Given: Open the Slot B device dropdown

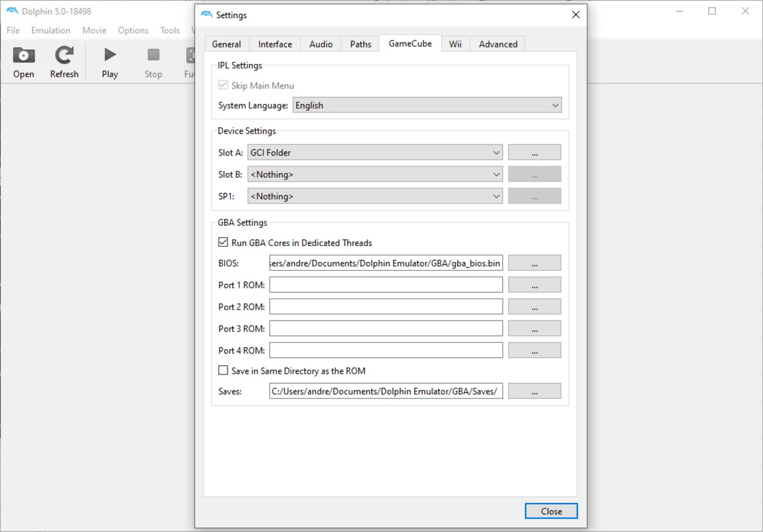Looking at the screenshot, I should [375, 175].
